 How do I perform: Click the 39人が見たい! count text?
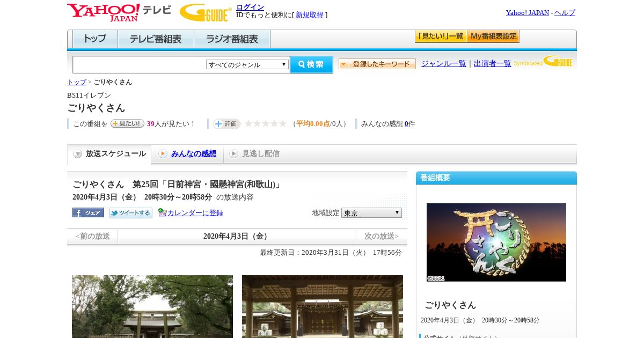171,124
